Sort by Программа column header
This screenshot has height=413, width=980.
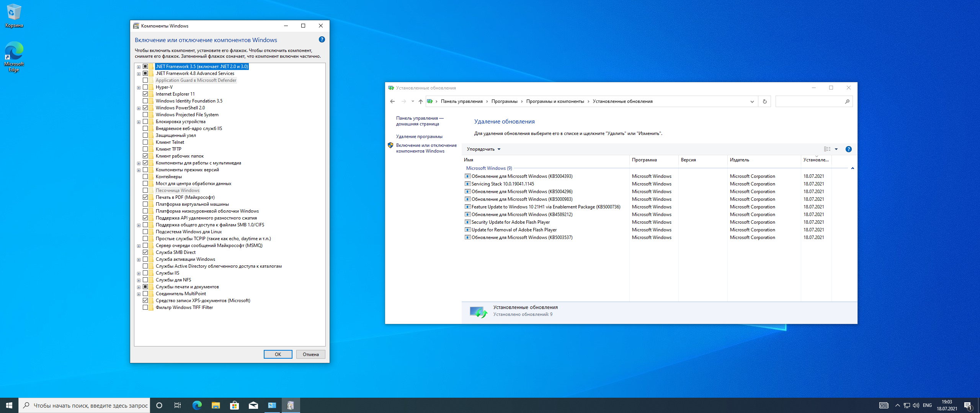point(653,160)
